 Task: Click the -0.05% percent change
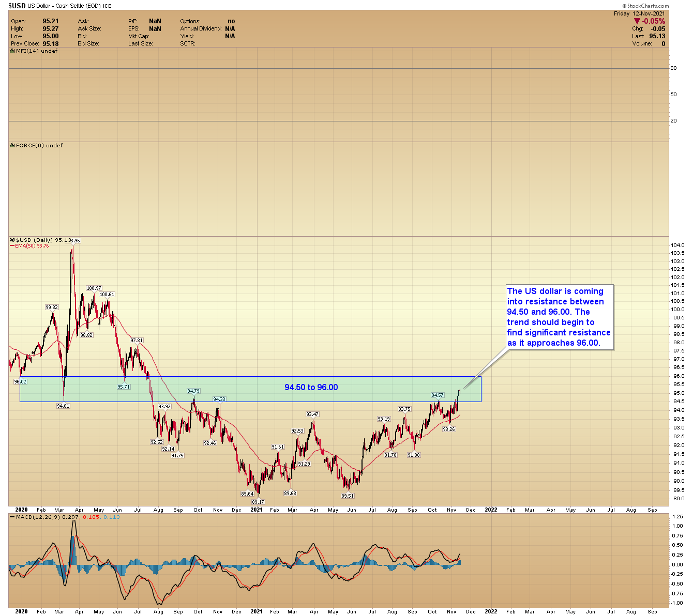coord(654,21)
